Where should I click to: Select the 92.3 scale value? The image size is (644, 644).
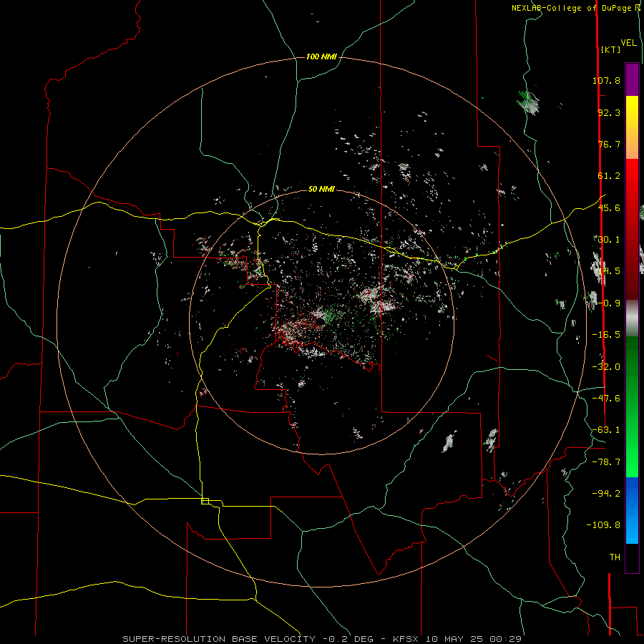tap(609, 112)
